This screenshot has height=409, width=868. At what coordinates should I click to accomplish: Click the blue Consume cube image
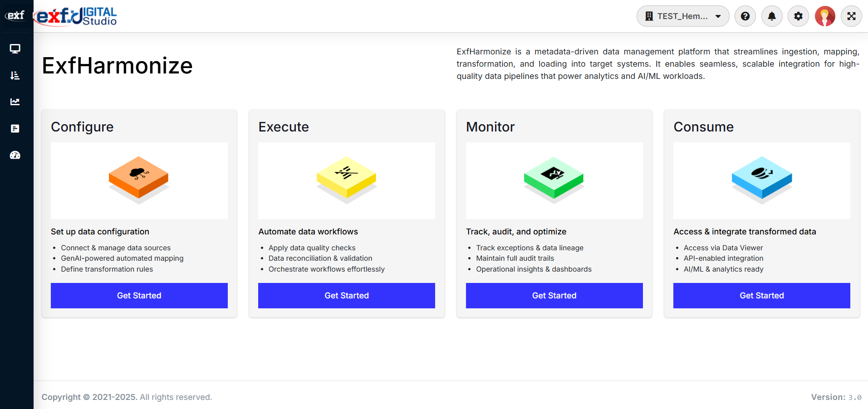762,180
